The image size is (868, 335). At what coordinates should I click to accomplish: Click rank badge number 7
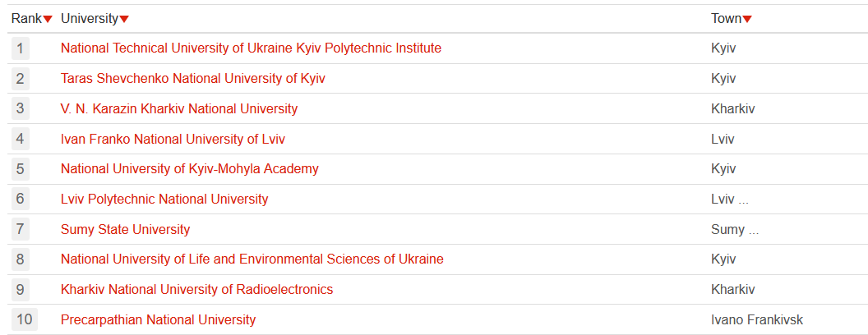(21, 229)
